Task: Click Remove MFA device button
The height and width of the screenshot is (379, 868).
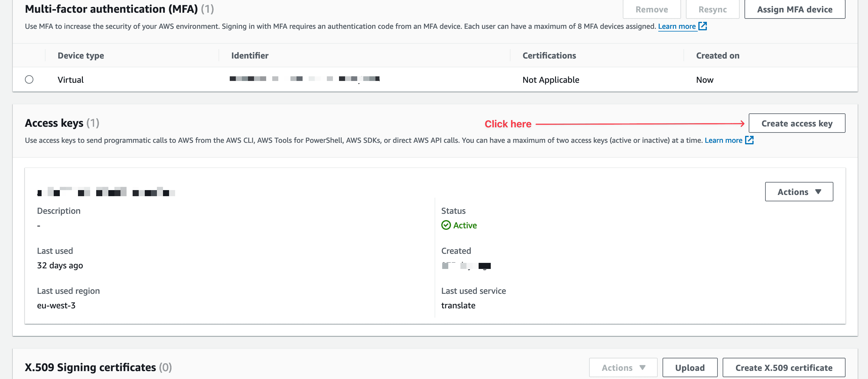Action: [x=652, y=9]
